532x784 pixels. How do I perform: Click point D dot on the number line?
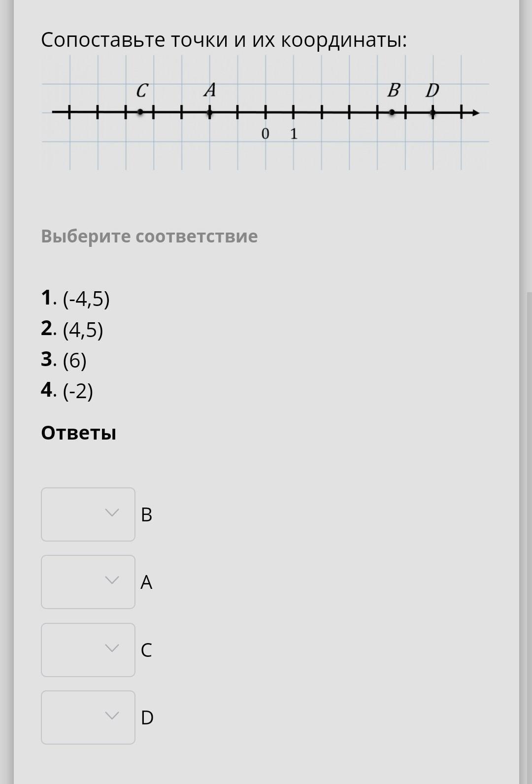click(433, 113)
